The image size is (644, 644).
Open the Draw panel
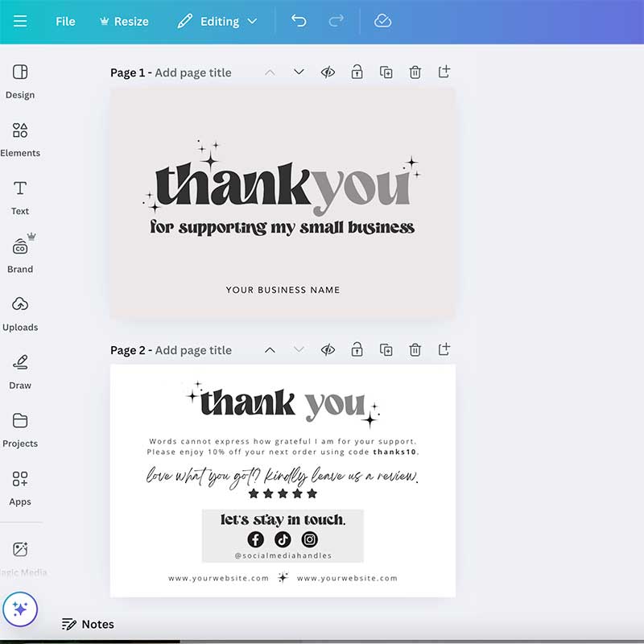click(x=19, y=372)
